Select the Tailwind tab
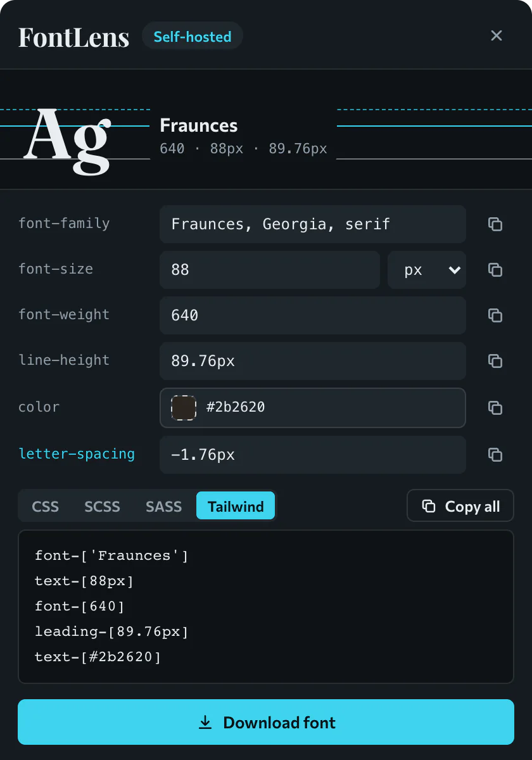This screenshot has height=760, width=532. pyautogui.click(x=236, y=506)
